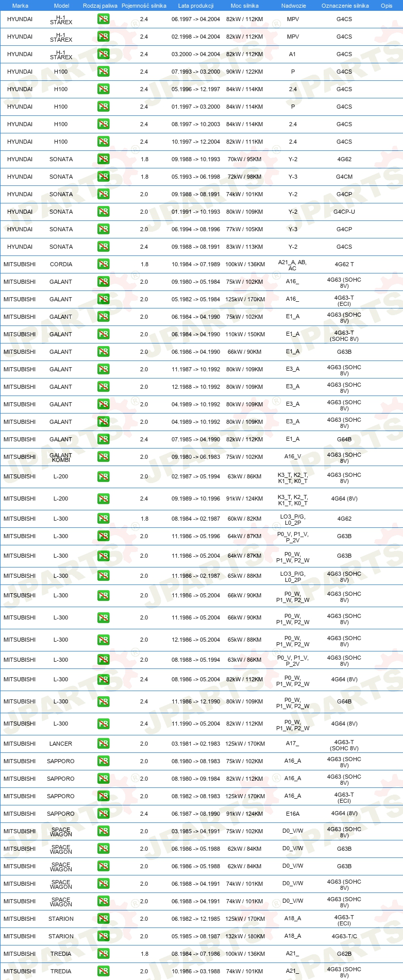
Task: Click the petrol icon in the LANCER row
Action: 103,744
